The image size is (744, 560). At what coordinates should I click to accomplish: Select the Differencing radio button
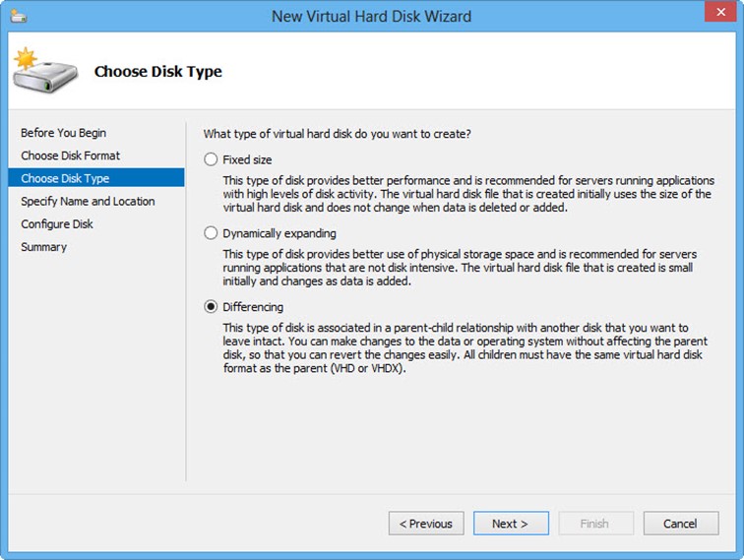(x=211, y=307)
